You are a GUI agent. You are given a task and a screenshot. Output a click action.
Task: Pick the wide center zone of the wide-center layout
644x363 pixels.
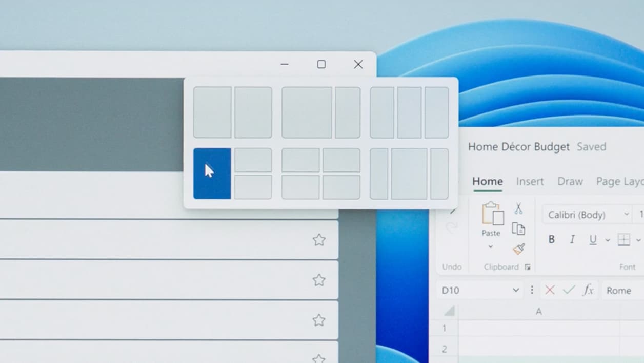409,174
